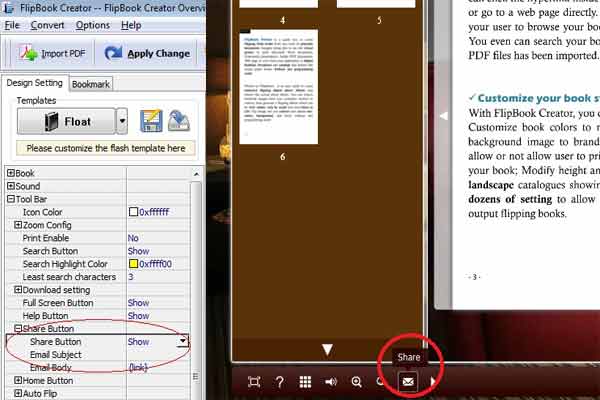Open the File menu
This screenshot has width=600, height=400.
point(12,25)
